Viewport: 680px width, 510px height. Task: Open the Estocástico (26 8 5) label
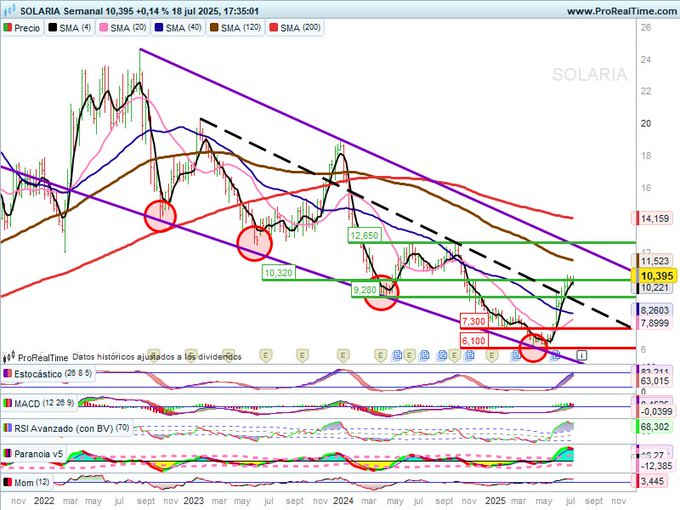click(53, 374)
